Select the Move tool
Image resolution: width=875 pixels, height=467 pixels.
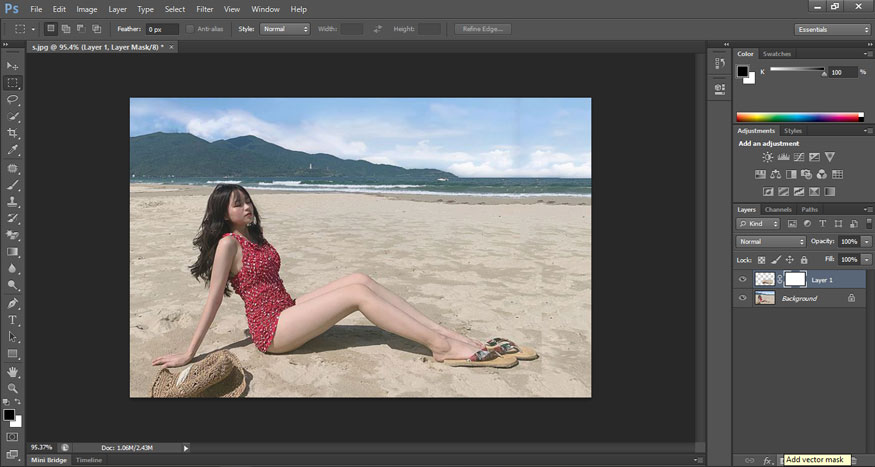[x=13, y=65]
